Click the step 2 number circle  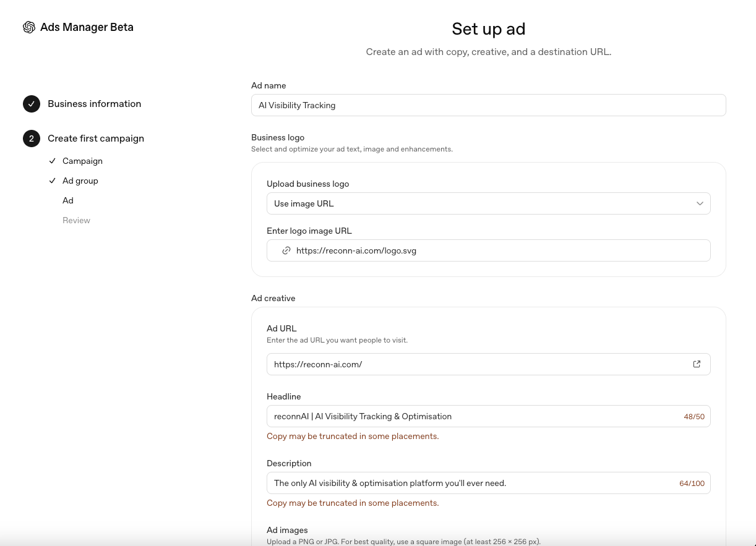[x=32, y=139]
